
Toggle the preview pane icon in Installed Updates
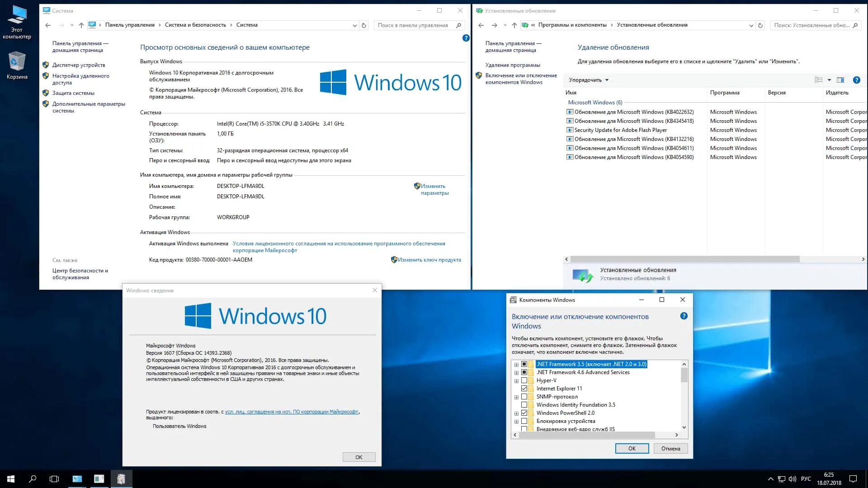pyautogui.click(x=840, y=80)
